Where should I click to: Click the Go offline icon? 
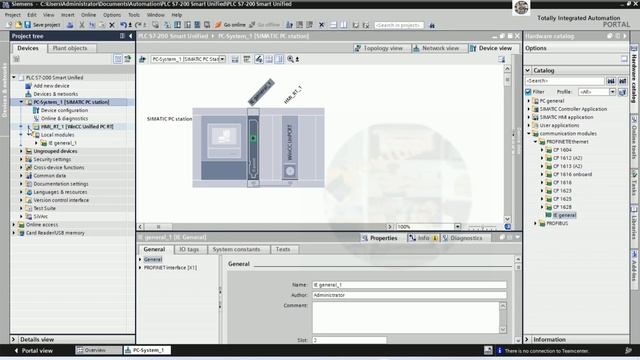(x=252, y=25)
